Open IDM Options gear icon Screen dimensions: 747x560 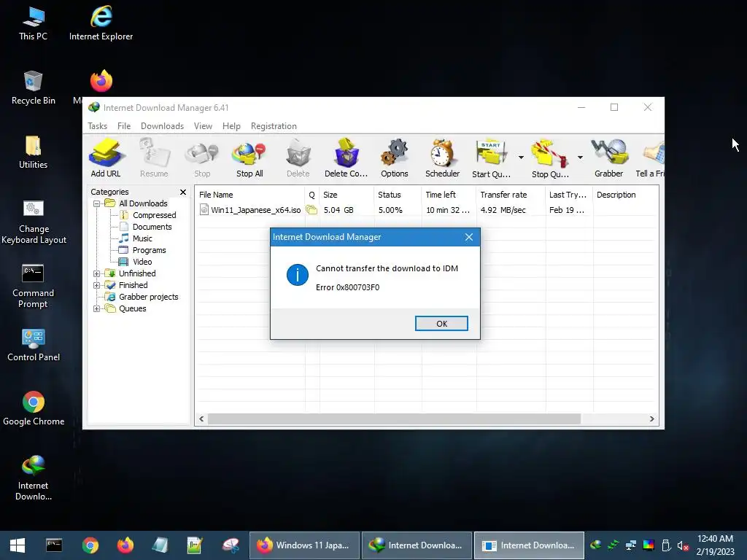click(x=395, y=158)
